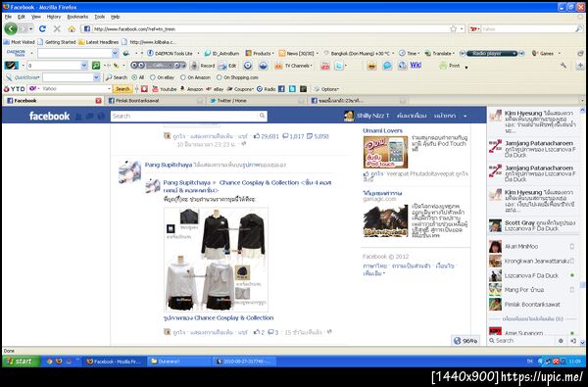Screen dimensions: 588x387
Task: Stop loading with the X toolbar icon
Action: (x=57, y=28)
